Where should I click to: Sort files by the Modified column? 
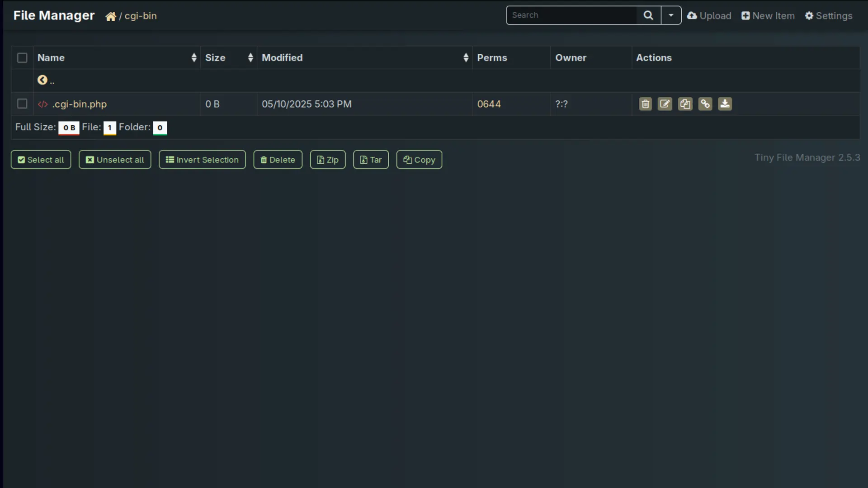pos(365,58)
